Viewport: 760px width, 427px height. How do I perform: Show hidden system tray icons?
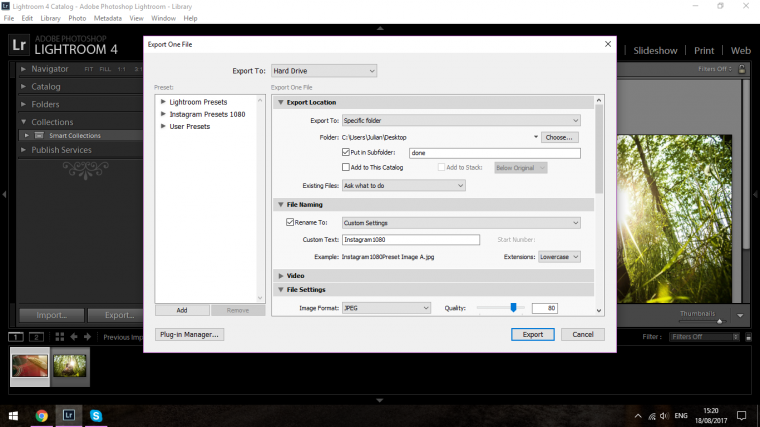638,416
